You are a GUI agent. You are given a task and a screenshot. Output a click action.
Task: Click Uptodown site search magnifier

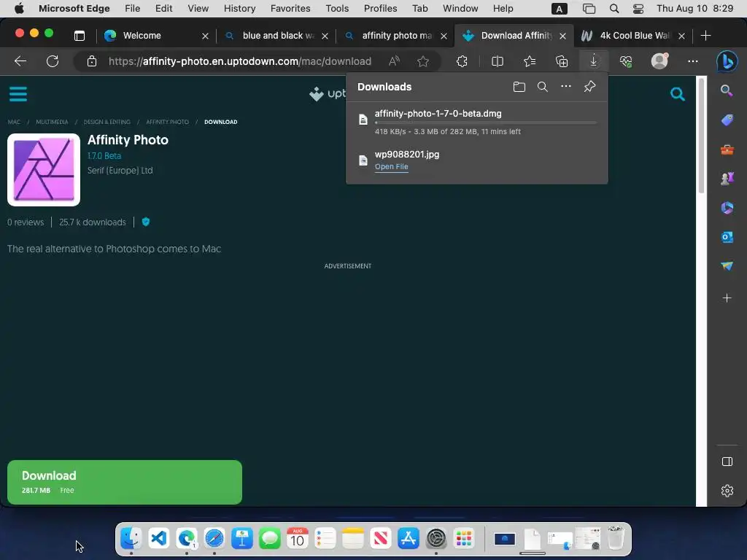[x=678, y=94]
